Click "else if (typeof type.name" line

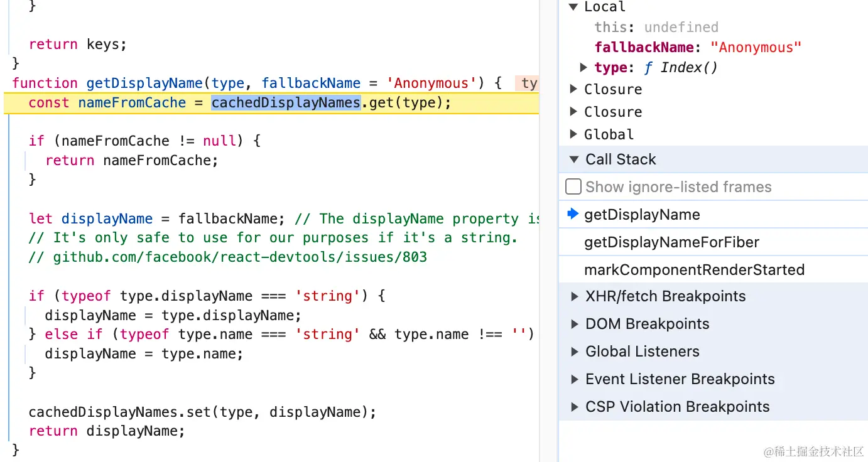[x=281, y=335]
